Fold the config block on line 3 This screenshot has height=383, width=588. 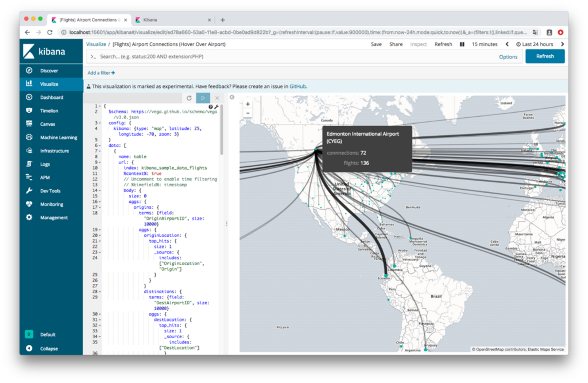(100, 123)
